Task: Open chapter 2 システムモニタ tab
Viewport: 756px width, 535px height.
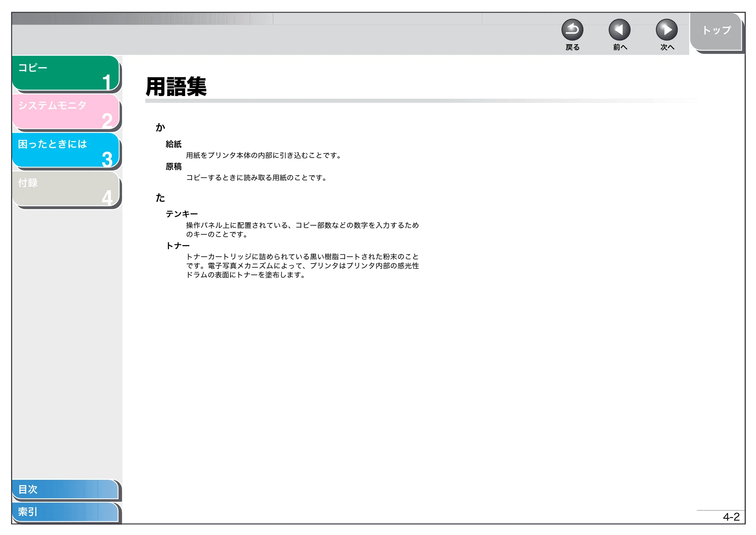Action: coord(66,112)
